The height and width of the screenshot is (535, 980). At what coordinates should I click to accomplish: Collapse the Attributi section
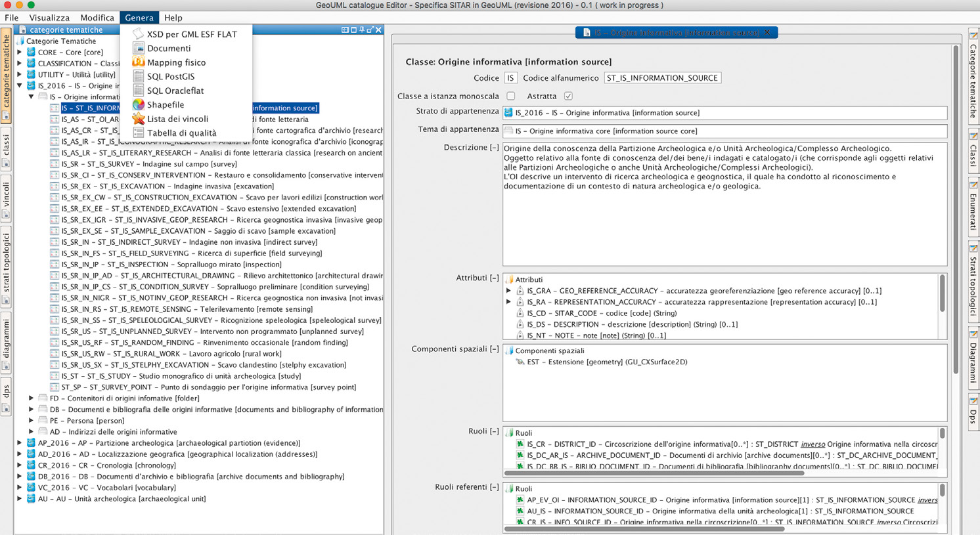pos(494,278)
